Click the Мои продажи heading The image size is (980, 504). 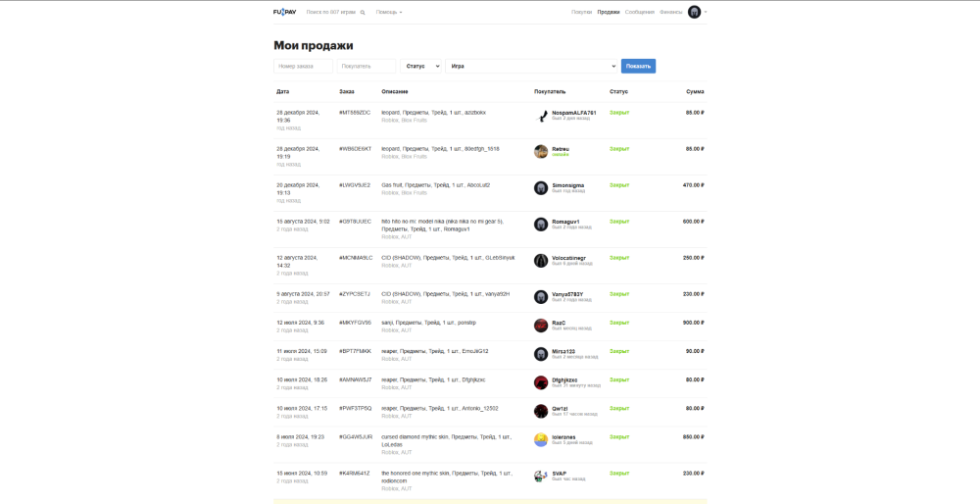point(314,45)
